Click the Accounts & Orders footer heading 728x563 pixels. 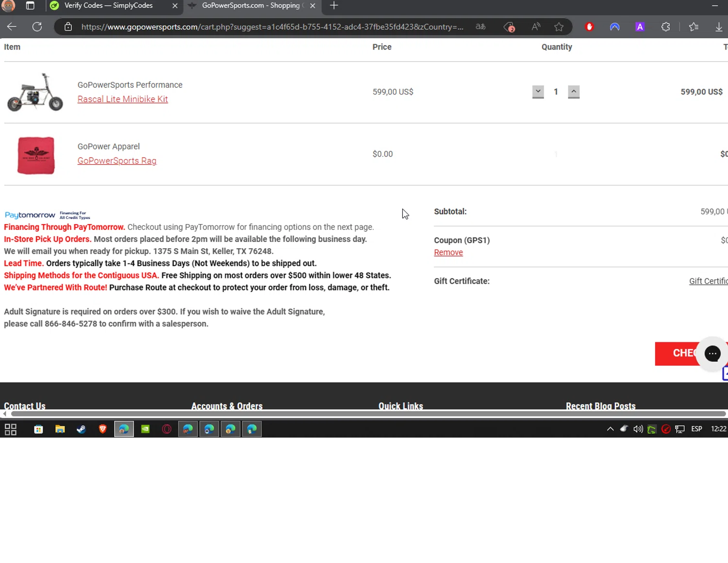227,406
